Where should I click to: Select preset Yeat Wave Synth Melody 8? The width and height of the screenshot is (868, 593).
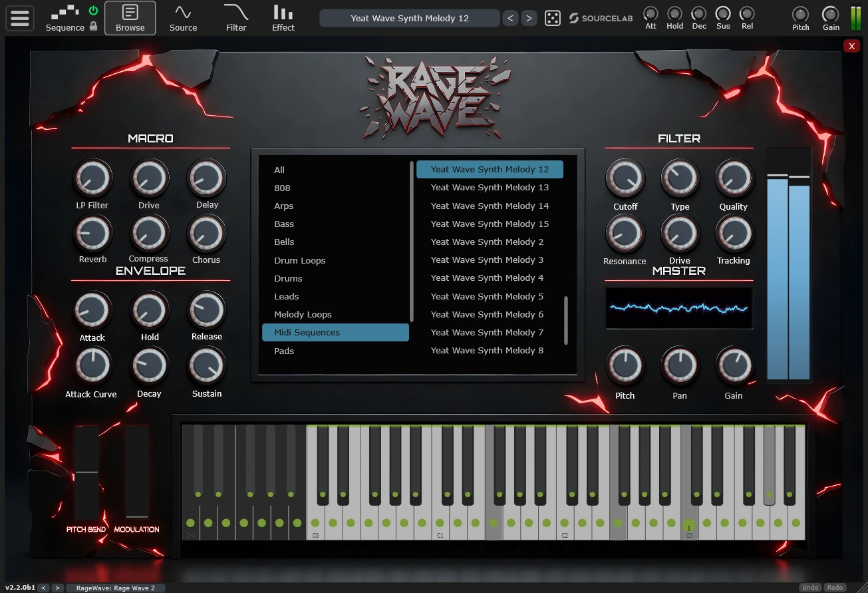[490, 350]
